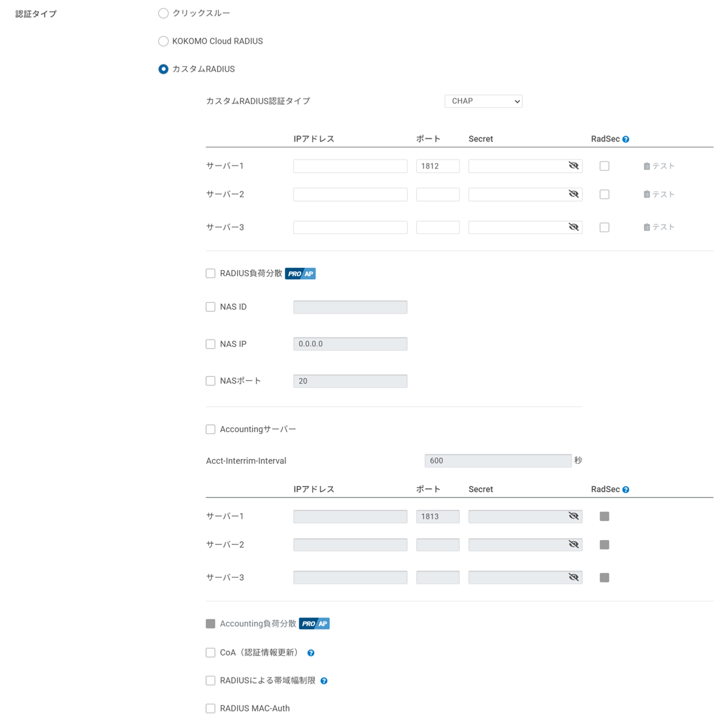723x728 pixels.
Task: Click the テスト button for サーバー2
Action: coord(659,194)
